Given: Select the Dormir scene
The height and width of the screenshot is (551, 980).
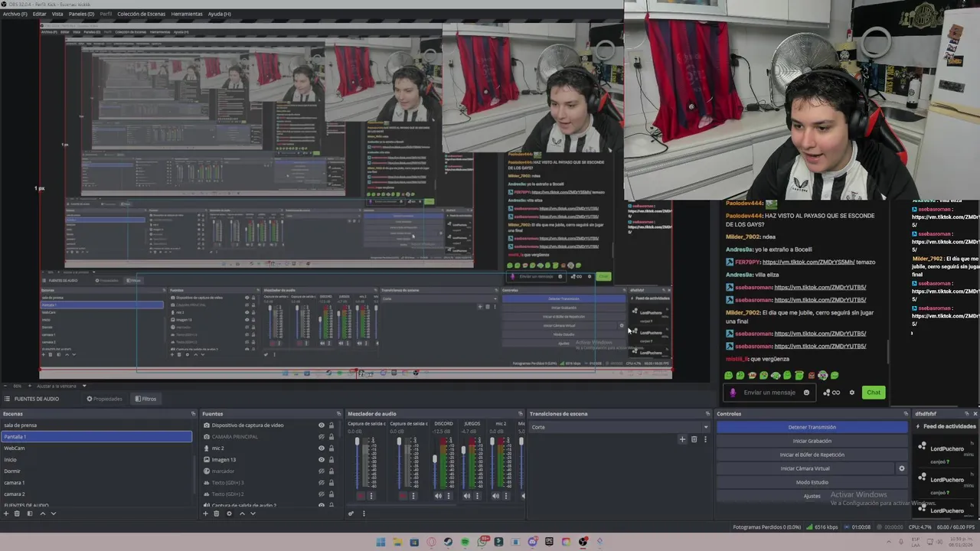Looking at the screenshot, I should 96,471.
